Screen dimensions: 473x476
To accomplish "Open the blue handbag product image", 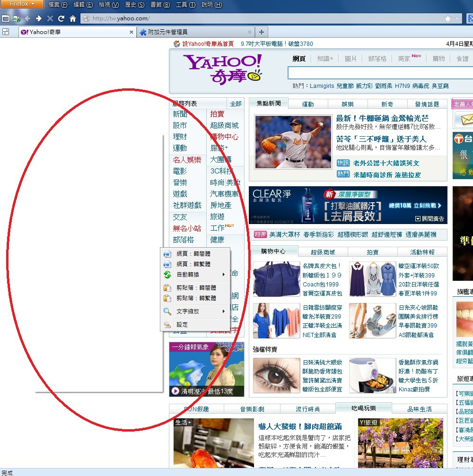I will coord(276,279).
